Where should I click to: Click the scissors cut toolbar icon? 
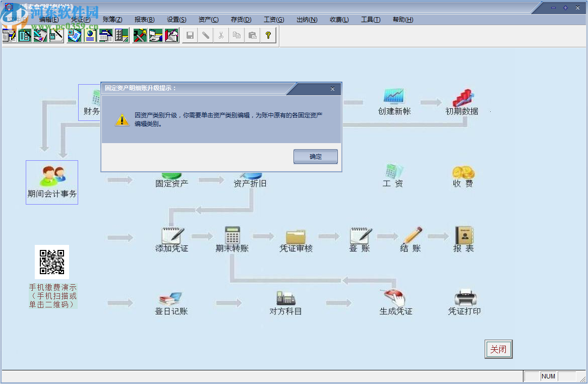tap(221, 36)
